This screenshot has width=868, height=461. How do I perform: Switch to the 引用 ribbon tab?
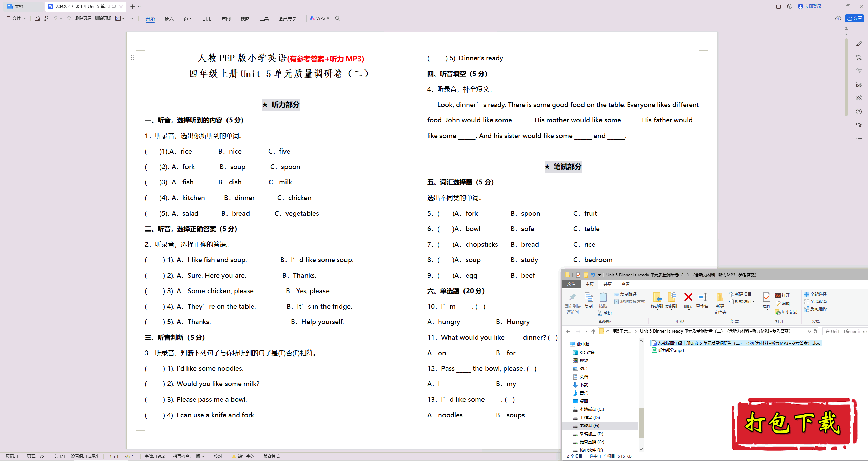point(207,19)
